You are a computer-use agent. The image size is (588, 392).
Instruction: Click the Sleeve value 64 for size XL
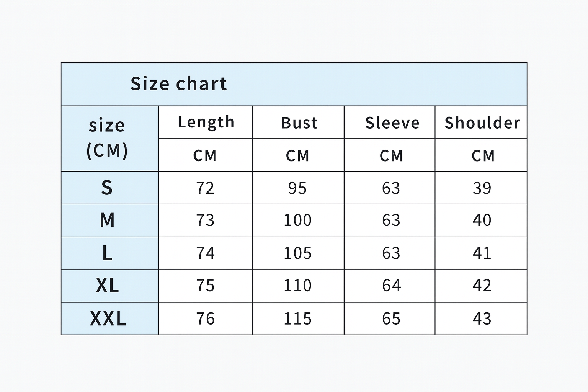(x=391, y=286)
